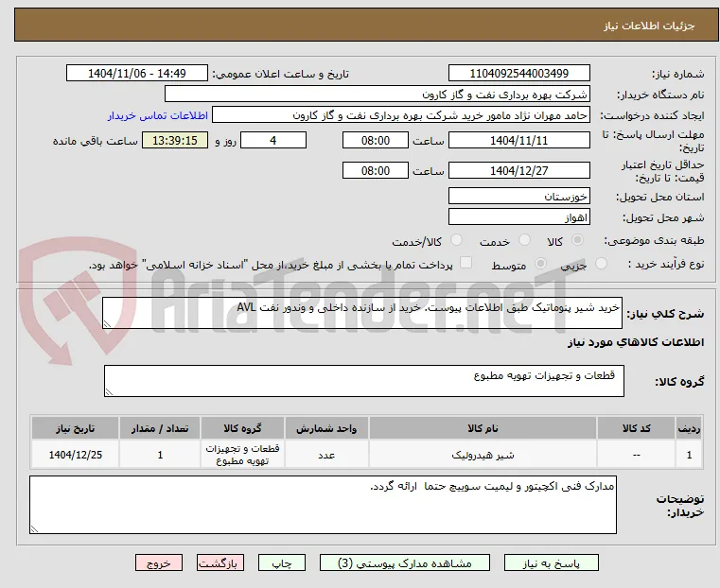Click the شماره نیاز field 1104092544003499
This screenshot has width=720, height=588.
[x=519, y=74]
